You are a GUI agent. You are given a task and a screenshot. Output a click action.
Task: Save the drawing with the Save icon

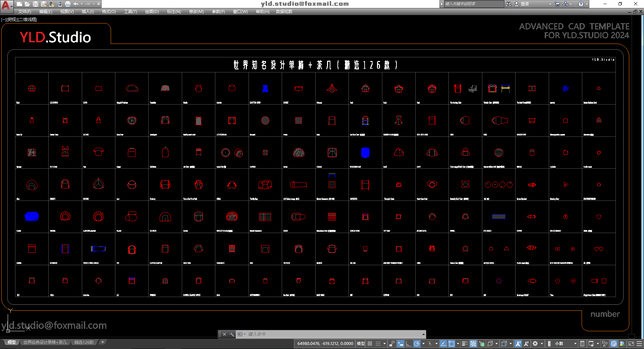[35, 4]
